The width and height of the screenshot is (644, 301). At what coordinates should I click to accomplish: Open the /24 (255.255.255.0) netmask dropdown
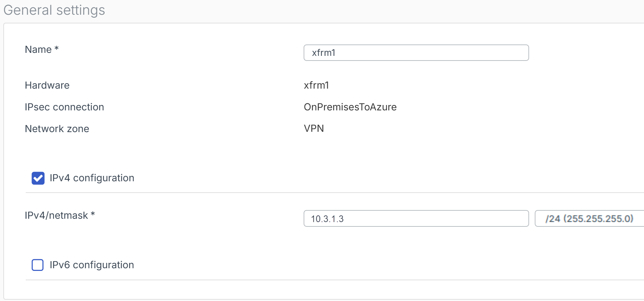pyautogui.click(x=589, y=219)
